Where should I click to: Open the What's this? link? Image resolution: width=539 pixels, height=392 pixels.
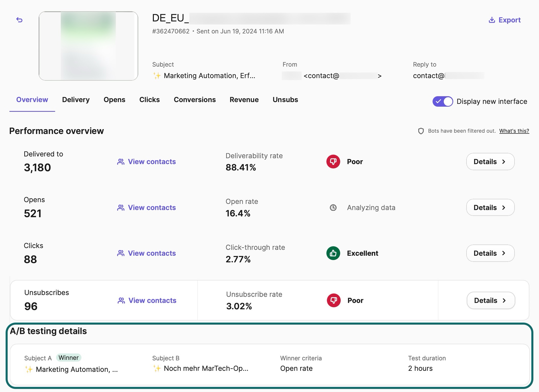pyautogui.click(x=514, y=131)
